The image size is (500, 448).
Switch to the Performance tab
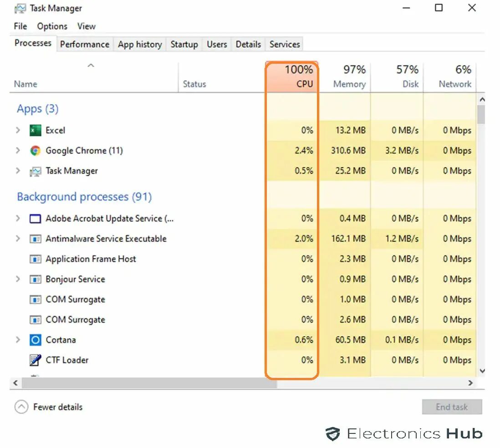pos(84,44)
